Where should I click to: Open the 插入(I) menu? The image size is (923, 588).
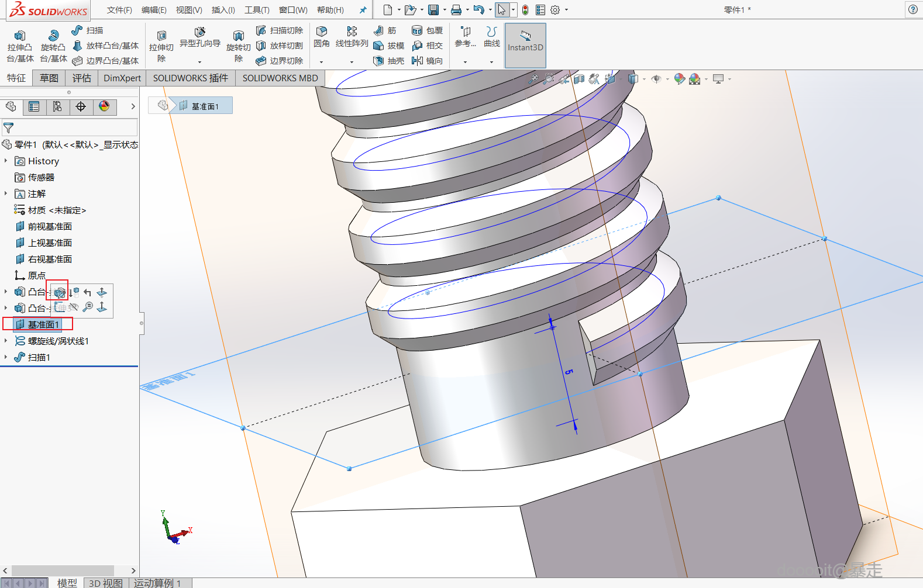223,10
